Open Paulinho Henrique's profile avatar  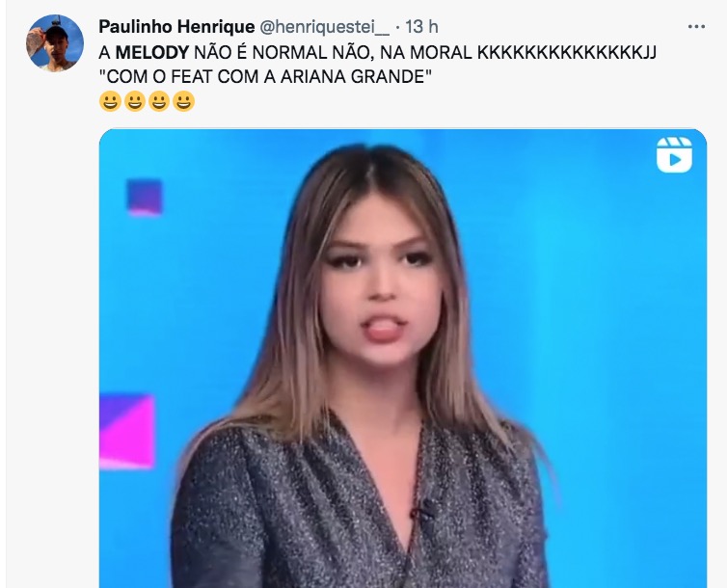(55, 43)
